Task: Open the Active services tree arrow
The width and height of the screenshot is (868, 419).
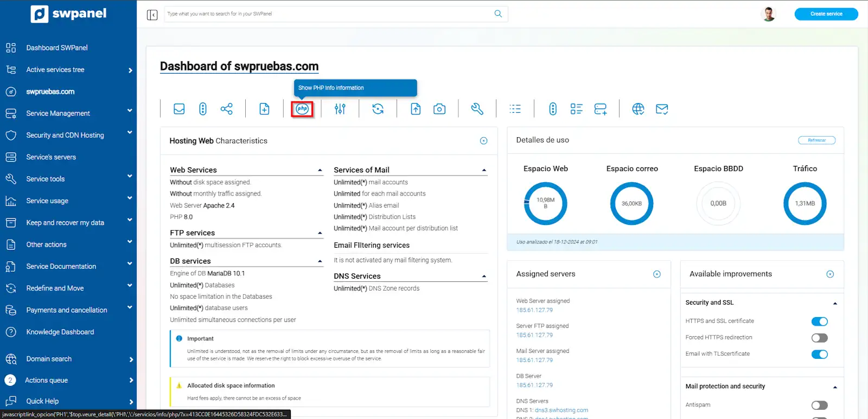Action: (x=130, y=70)
